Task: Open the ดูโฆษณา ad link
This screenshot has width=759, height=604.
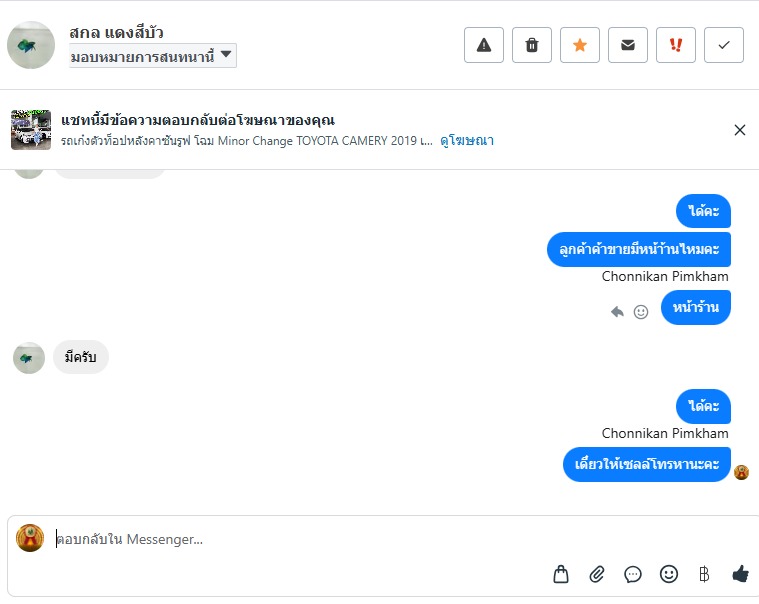Action: point(467,141)
